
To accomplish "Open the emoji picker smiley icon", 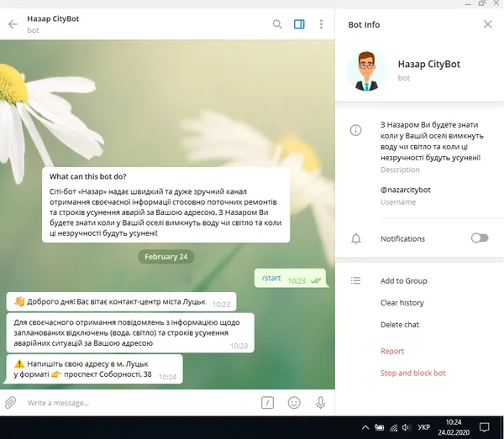I will (294, 403).
